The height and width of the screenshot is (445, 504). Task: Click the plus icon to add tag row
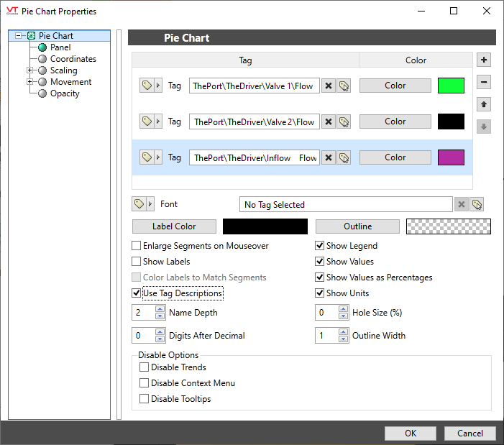pos(484,60)
